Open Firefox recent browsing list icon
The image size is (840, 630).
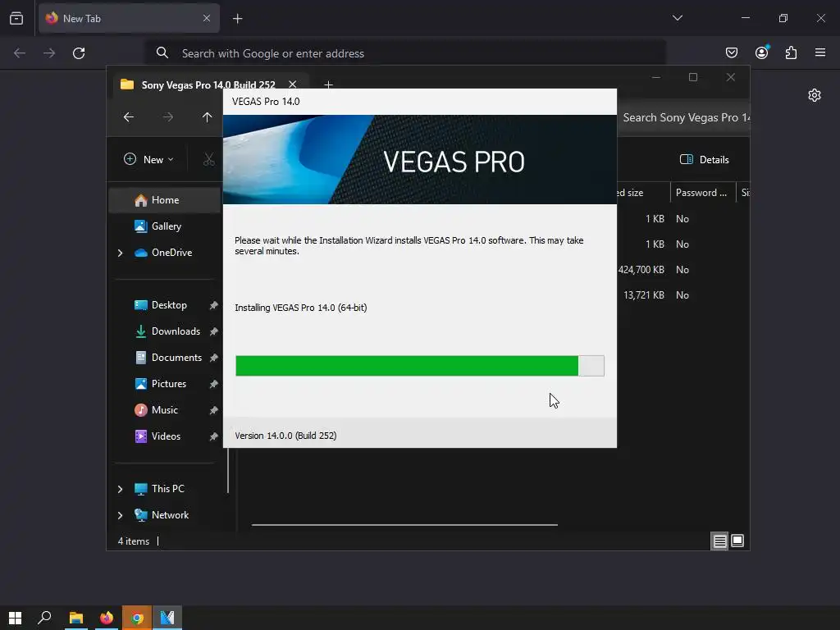pyautogui.click(x=16, y=18)
